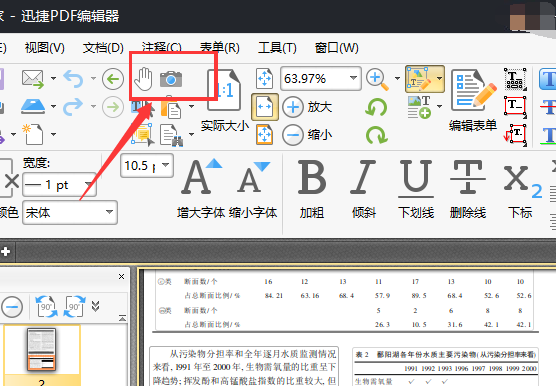Image resolution: width=556 pixels, height=386 pixels.
Task: Activate the Snapshot camera tool
Action: [171, 79]
